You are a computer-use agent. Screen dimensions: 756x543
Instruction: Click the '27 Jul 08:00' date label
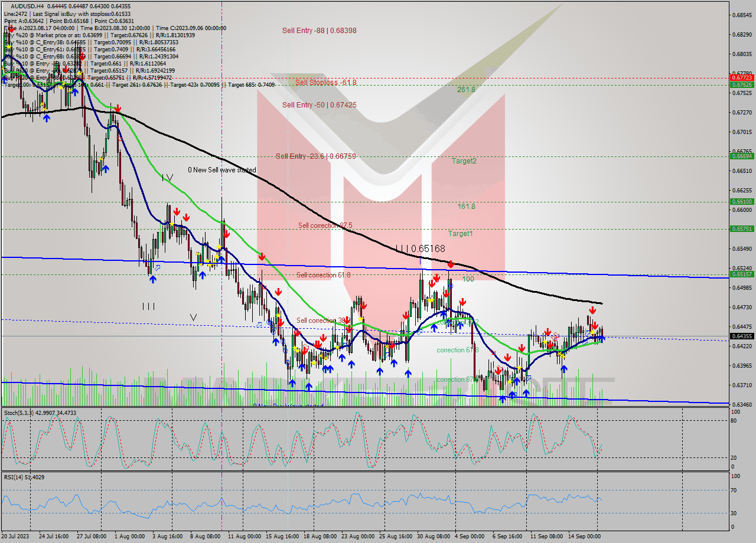click(x=92, y=537)
